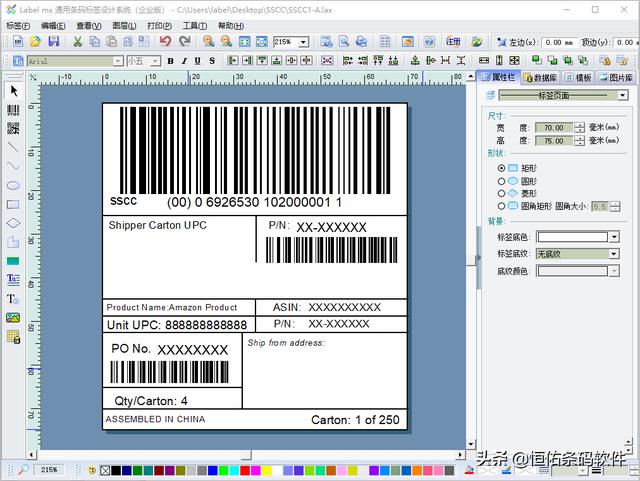This screenshot has height=481, width=640.
Task: Switch to the 图片库 tab
Action: coord(616,78)
